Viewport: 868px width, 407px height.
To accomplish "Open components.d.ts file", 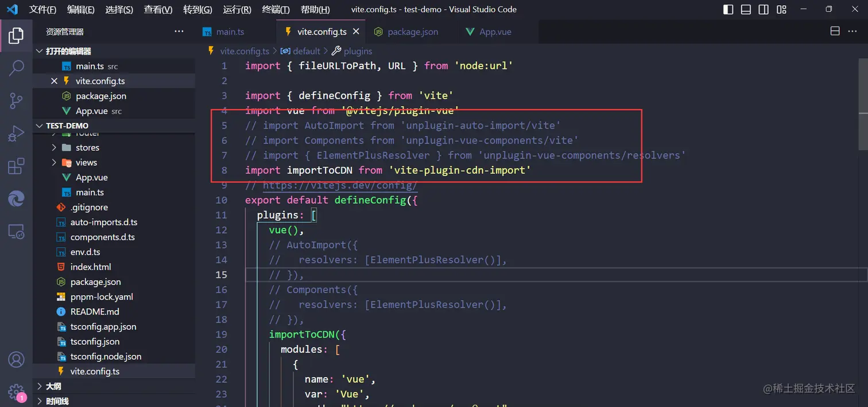I will pos(114,237).
